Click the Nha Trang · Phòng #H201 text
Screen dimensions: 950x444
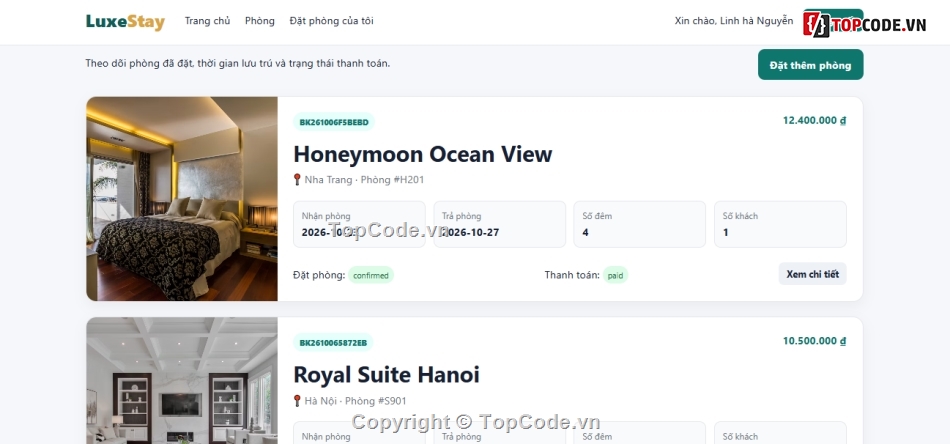tap(364, 179)
